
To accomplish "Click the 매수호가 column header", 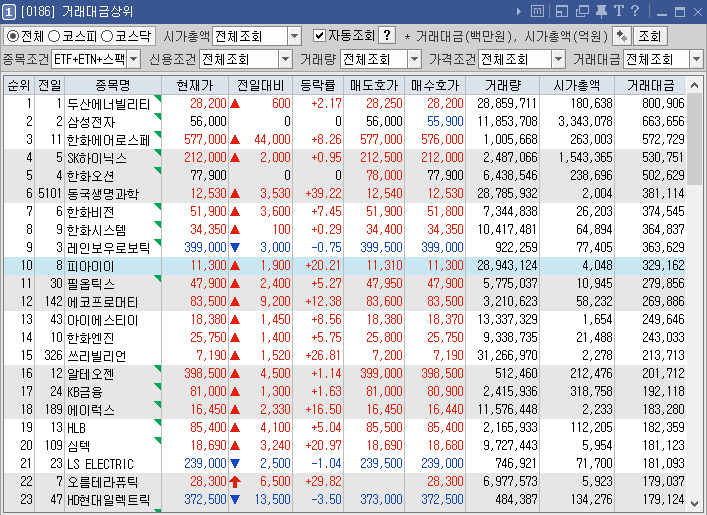I will tap(435, 85).
